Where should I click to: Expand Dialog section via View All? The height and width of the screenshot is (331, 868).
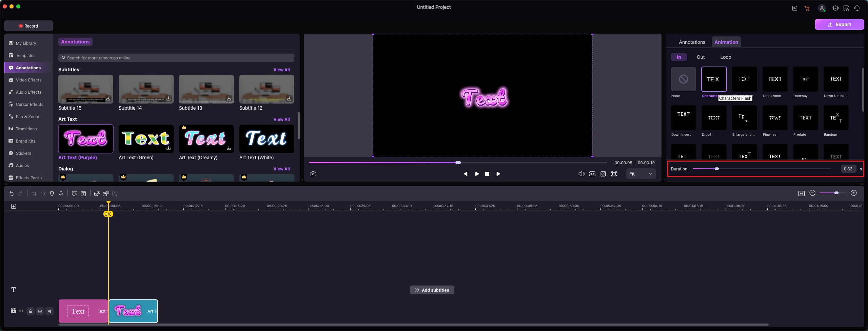(281, 168)
